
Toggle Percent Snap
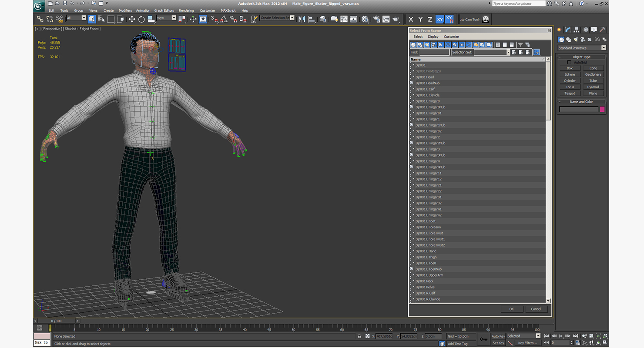pos(233,19)
